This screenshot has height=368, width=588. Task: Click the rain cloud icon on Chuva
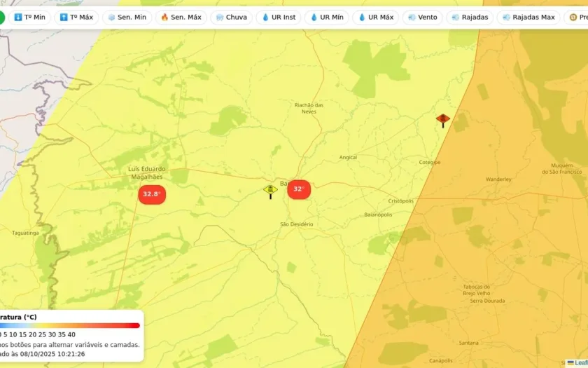(x=220, y=18)
